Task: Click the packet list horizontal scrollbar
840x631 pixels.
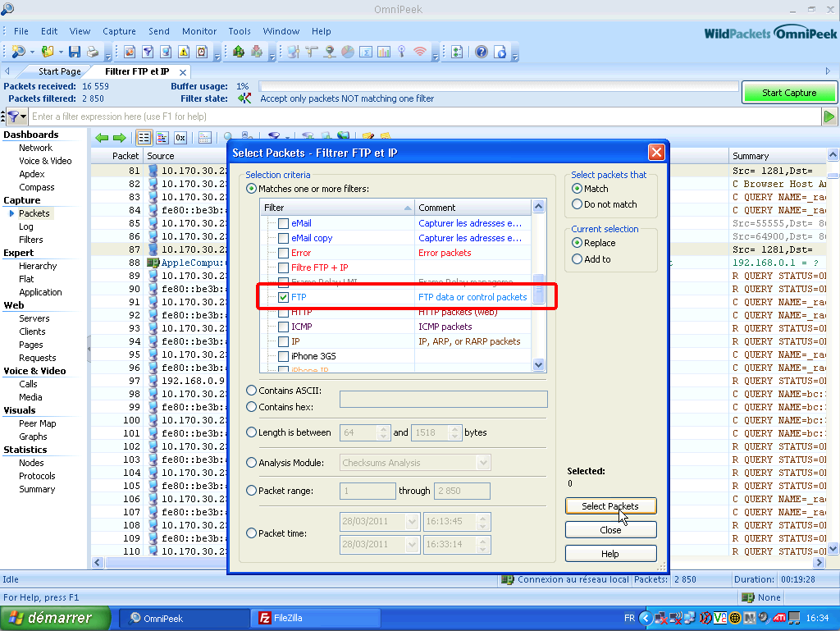Action: coord(459,562)
